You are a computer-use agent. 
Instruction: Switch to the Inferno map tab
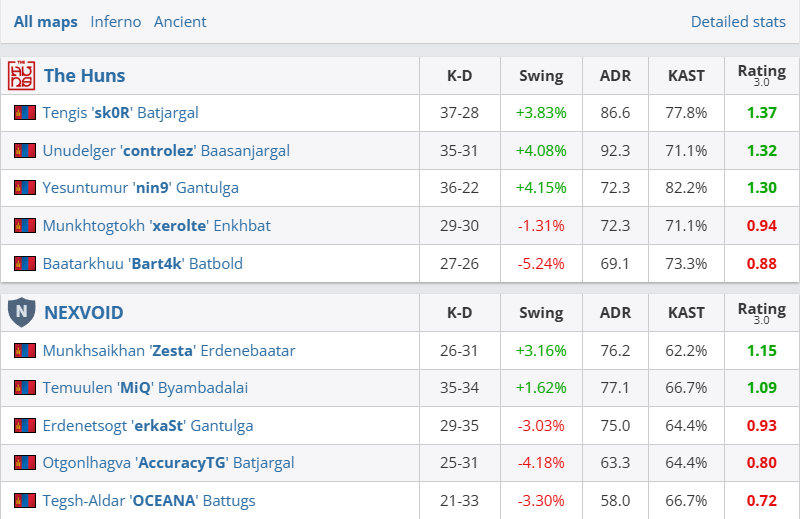pyautogui.click(x=115, y=21)
